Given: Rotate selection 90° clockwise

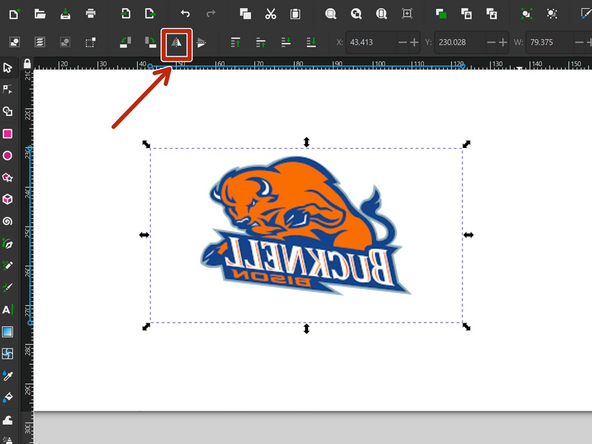Looking at the screenshot, I should click(x=150, y=42).
